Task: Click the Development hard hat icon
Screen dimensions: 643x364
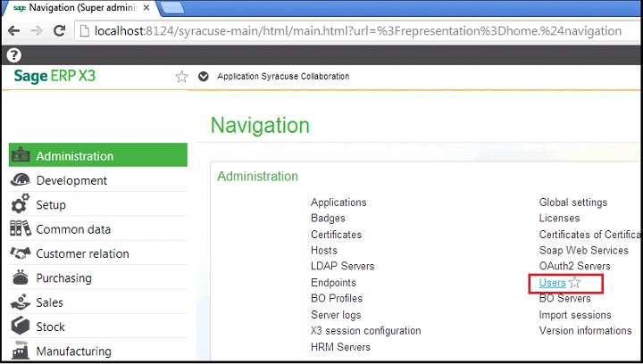Action: click(x=21, y=179)
